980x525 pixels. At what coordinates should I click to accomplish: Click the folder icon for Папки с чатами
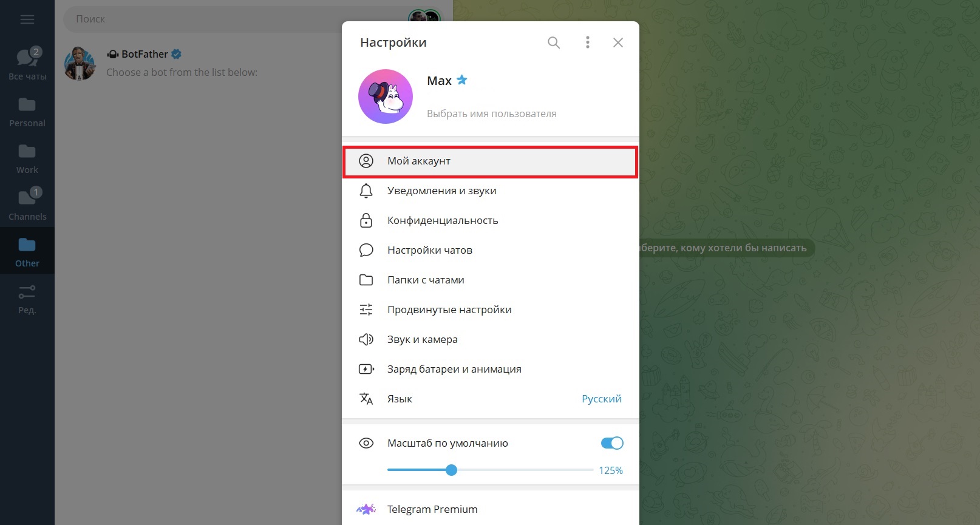tap(366, 280)
